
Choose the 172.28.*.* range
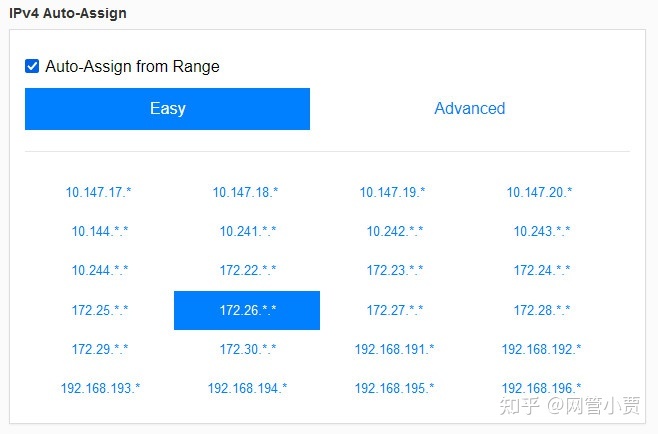(542, 310)
